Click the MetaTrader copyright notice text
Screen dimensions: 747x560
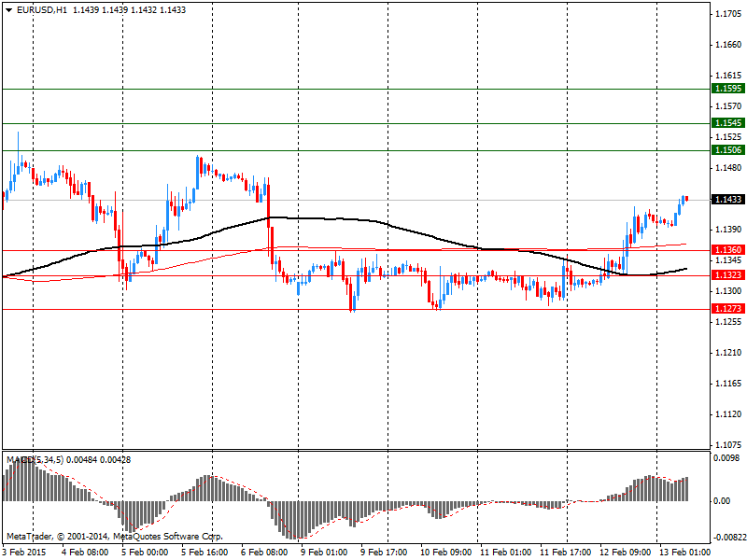point(114,537)
